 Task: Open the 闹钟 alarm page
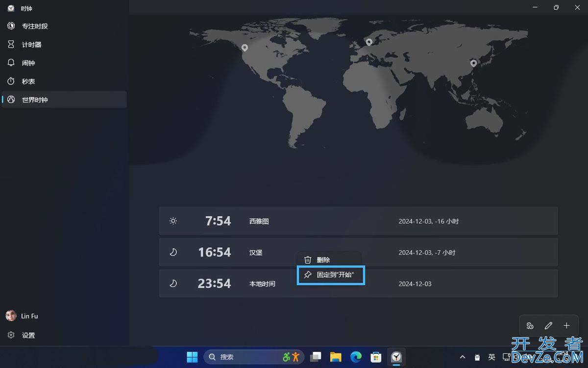click(x=64, y=63)
